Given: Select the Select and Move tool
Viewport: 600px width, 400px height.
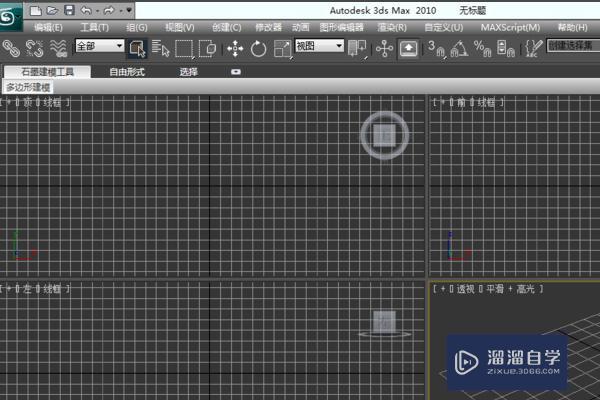Looking at the screenshot, I should click(235, 49).
